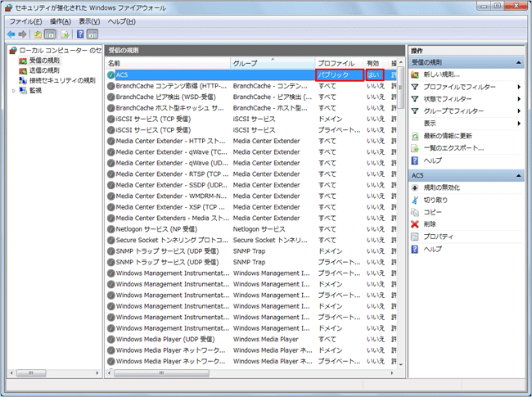
Task: Click 一覧のエクスポート... action
Action: coord(453,148)
